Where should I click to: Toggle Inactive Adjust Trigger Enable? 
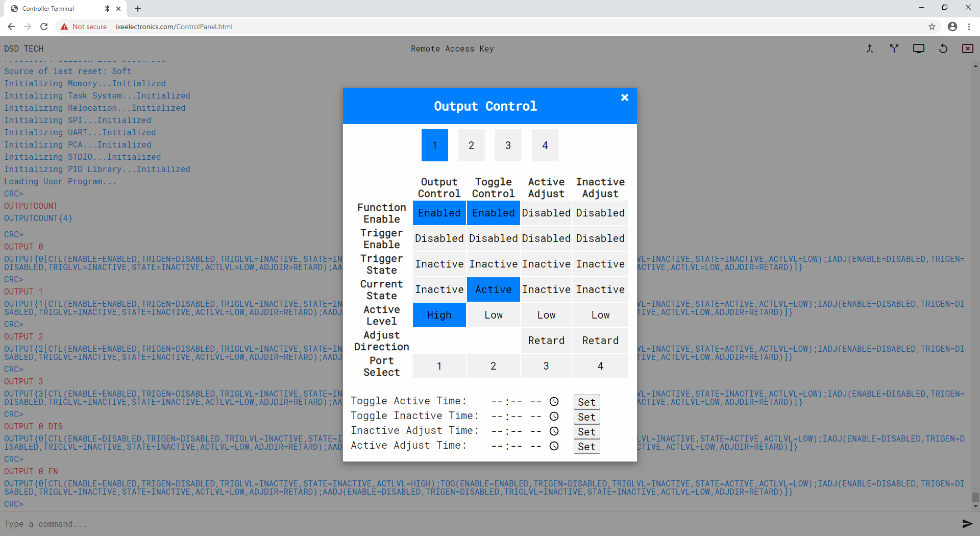[x=600, y=238]
